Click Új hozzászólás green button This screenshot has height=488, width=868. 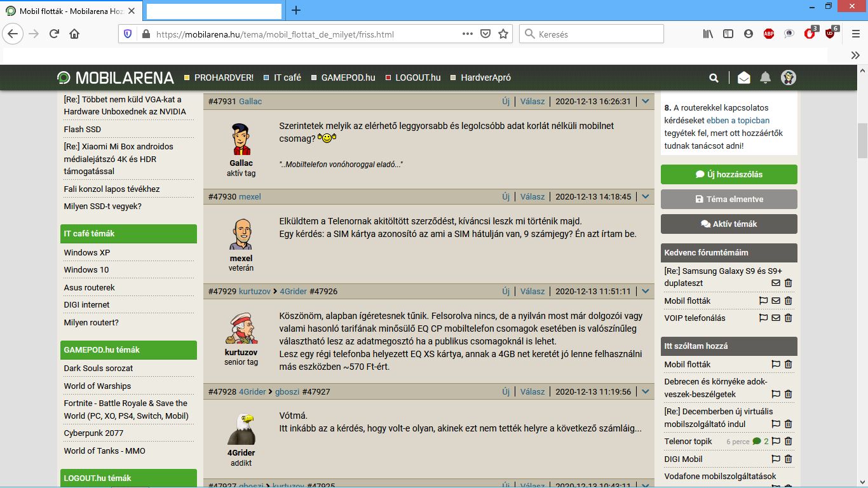(729, 174)
